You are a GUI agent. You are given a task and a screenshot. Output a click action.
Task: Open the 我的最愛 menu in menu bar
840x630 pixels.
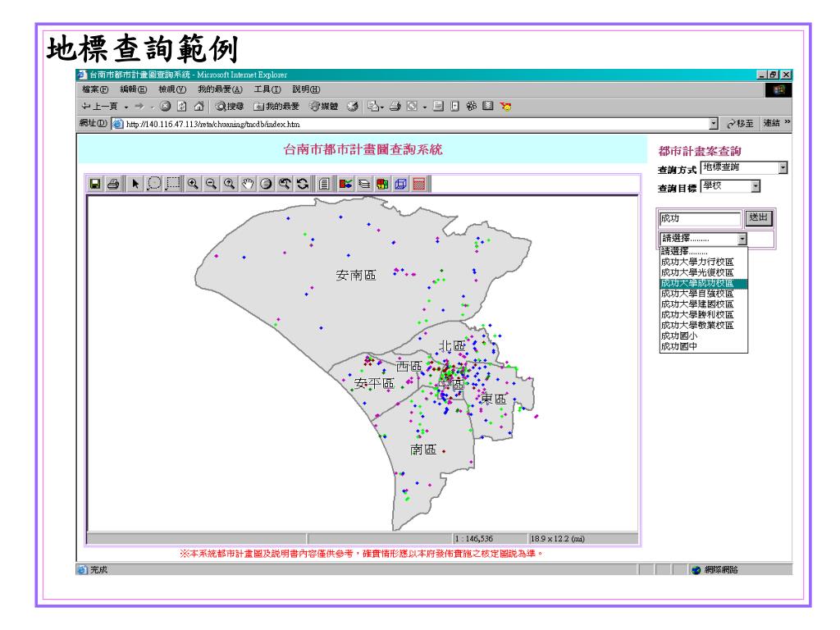[x=220, y=89]
